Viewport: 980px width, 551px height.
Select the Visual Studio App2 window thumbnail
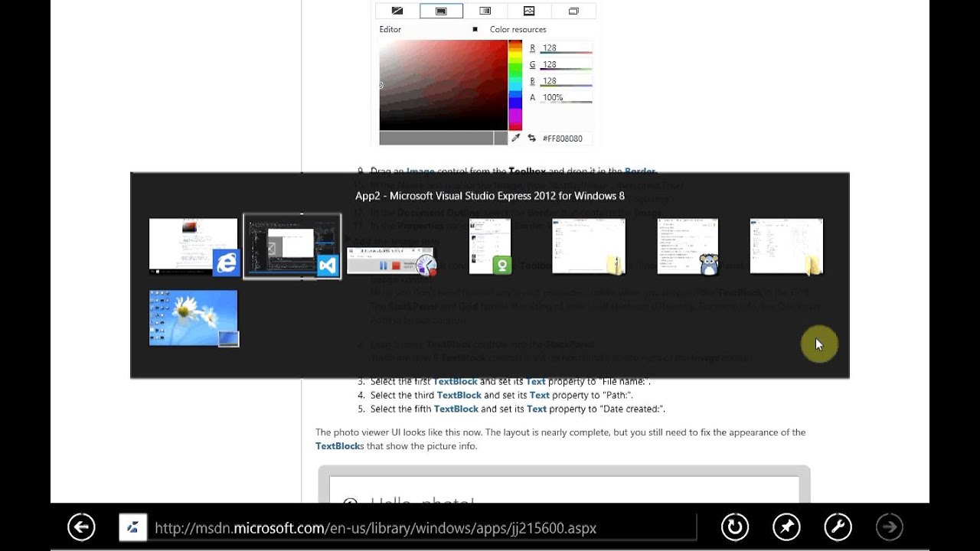(x=292, y=246)
